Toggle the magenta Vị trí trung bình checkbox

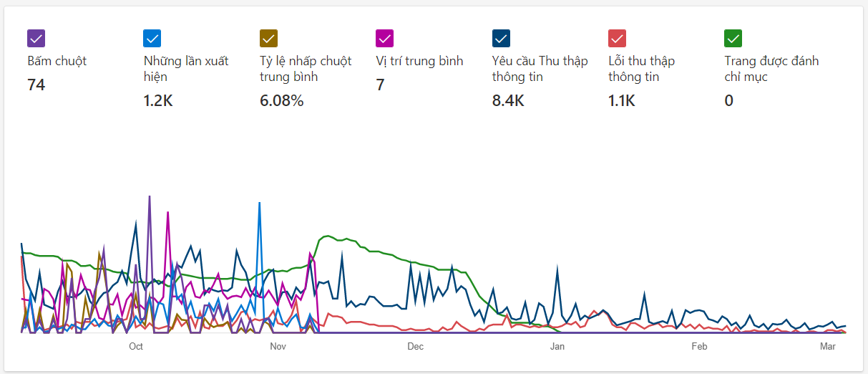[385, 39]
